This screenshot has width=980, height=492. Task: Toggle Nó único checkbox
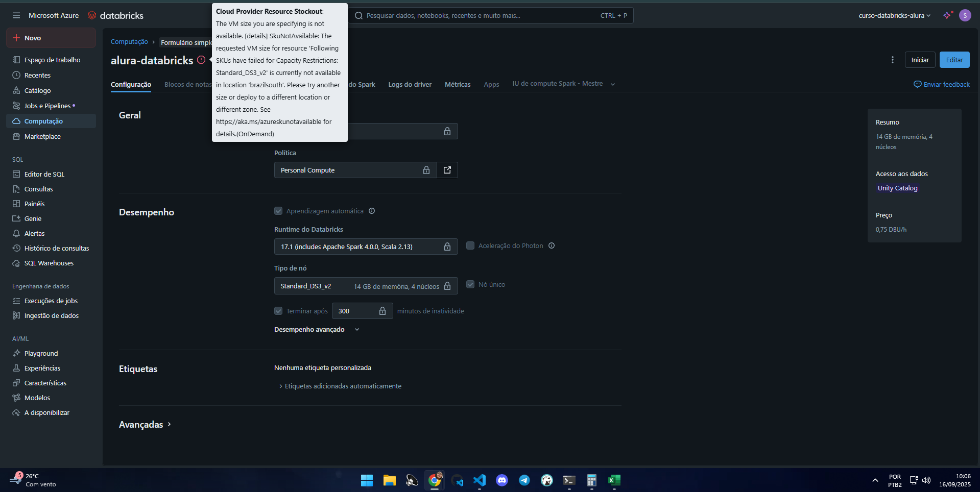(470, 284)
